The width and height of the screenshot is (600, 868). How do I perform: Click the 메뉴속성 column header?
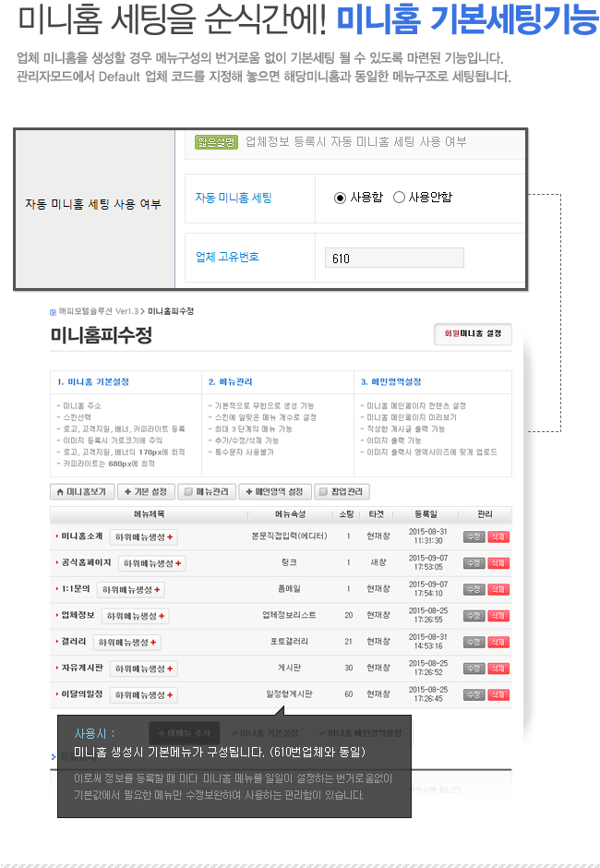[x=290, y=514]
